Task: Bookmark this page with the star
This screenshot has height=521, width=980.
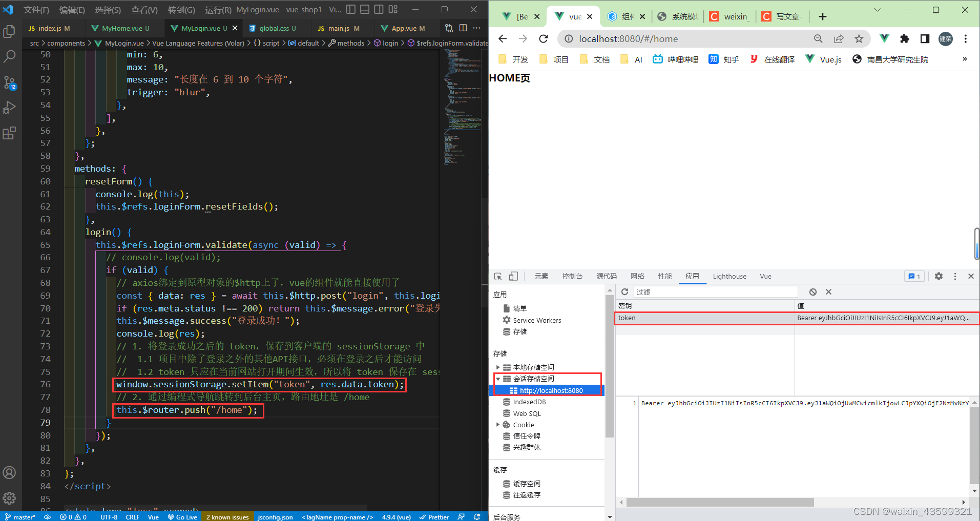Action: (859, 39)
